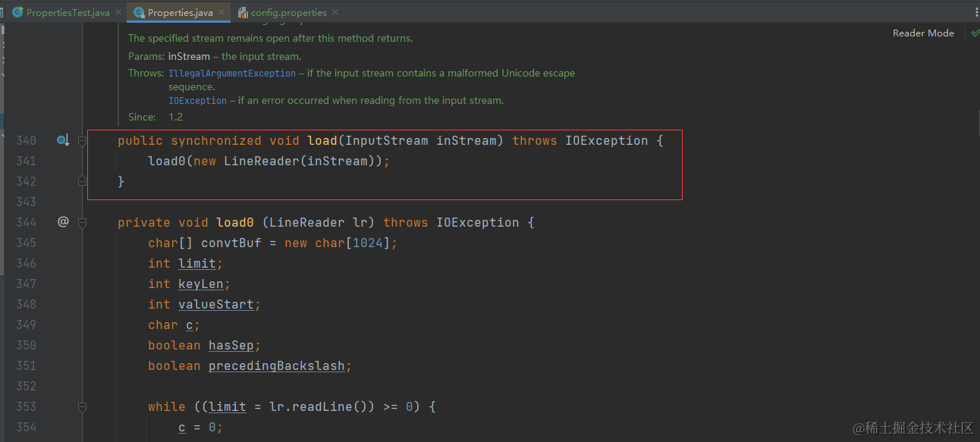Close the config.properties tab
The width and height of the screenshot is (980, 442).
pos(335,12)
